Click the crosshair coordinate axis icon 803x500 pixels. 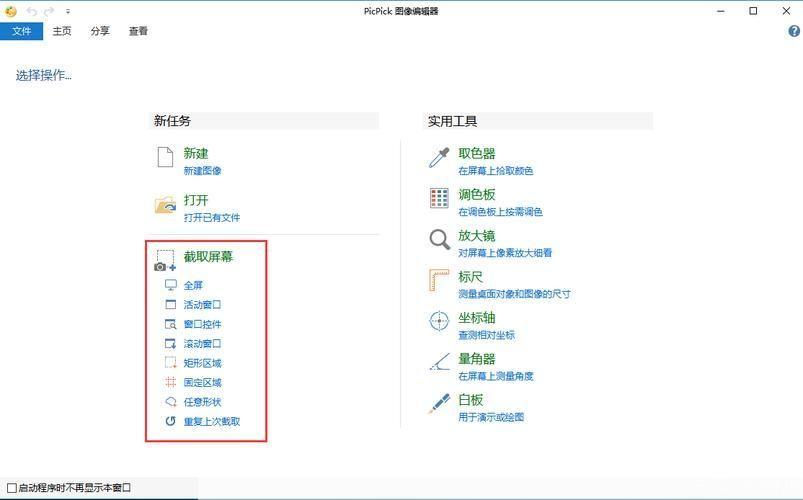click(439, 321)
